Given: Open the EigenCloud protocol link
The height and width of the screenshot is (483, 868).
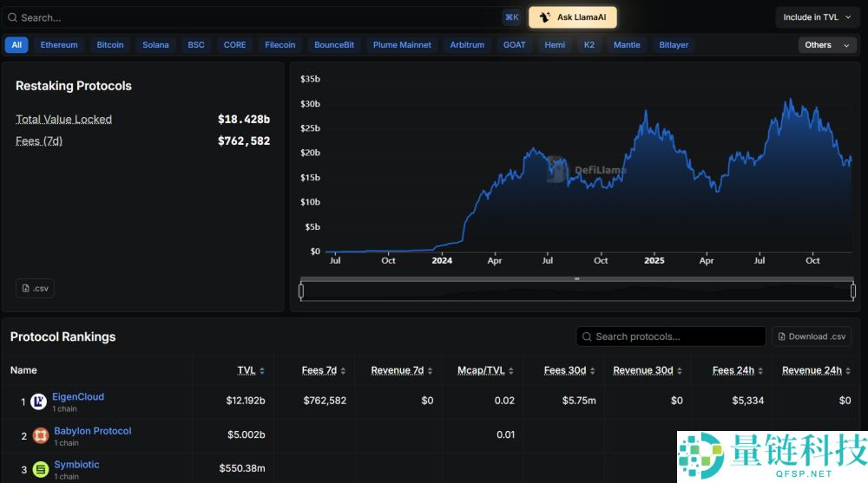Looking at the screenshot, I should (x=78, y=396).
